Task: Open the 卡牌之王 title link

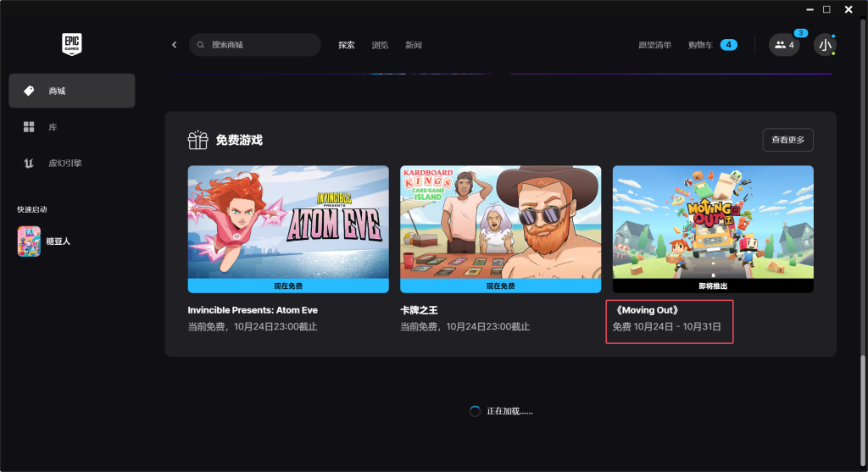Action: point(419,310)
